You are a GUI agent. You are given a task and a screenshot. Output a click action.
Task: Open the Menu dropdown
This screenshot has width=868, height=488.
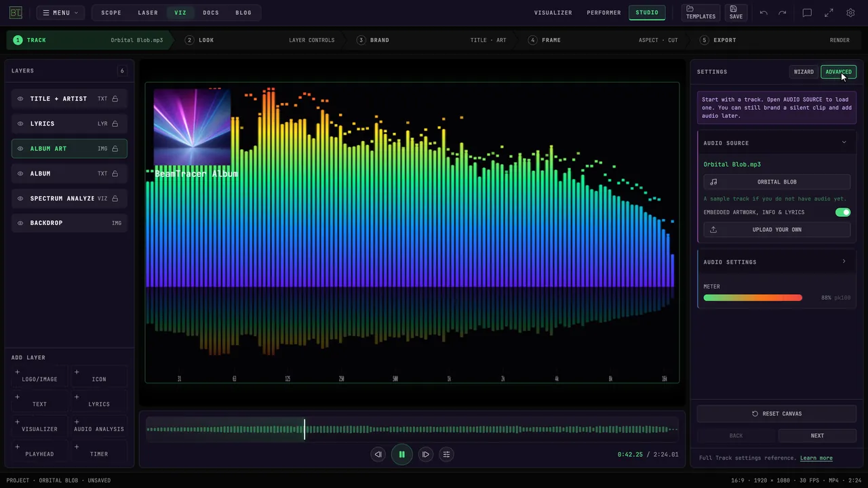pyautogui.click(x=60, y=13)
